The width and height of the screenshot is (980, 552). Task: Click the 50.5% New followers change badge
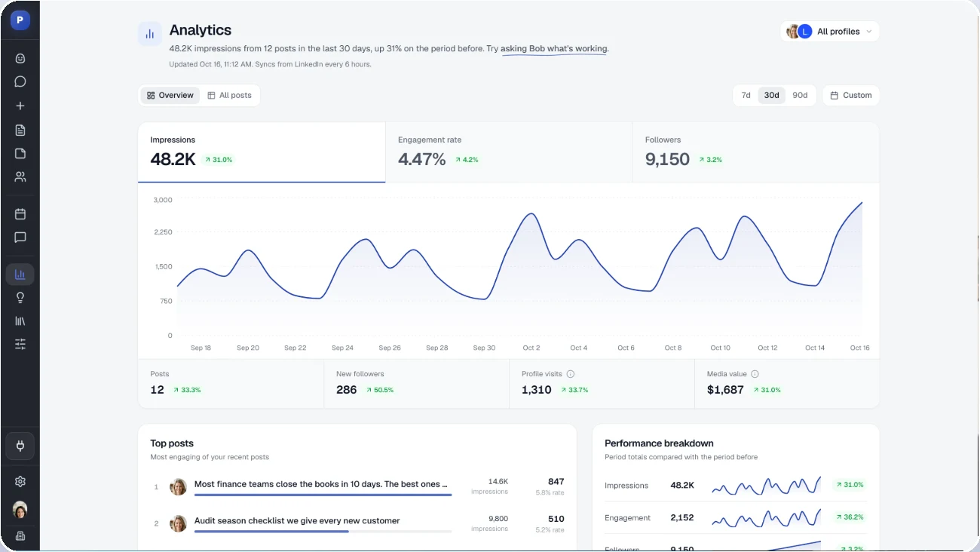pyautogui.click(x=380, y=390)
